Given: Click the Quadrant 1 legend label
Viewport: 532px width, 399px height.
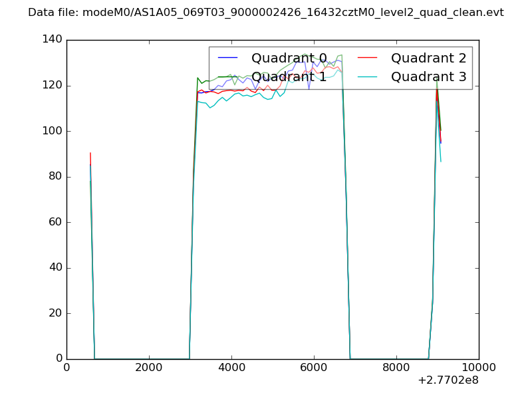Looking at the screenshot, I should (x=289, y=76).
